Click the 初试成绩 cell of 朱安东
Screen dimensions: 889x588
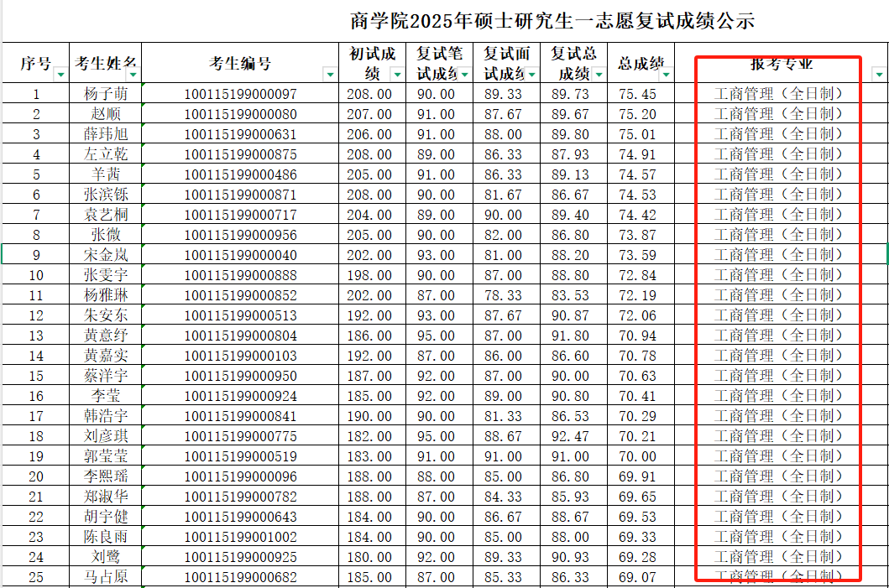coord(373,315)
